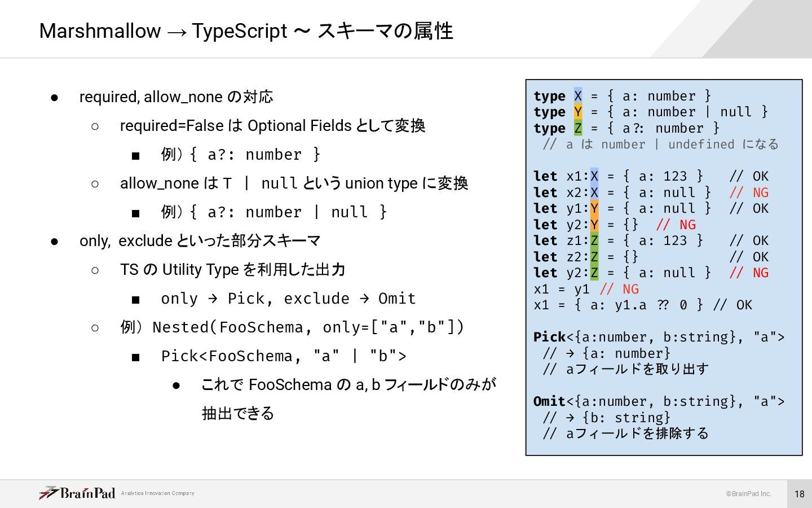Click 'Omit<{a:number, b:string}, "a">' code
This screenshot has height=508, width=812.
click(659, 401)
